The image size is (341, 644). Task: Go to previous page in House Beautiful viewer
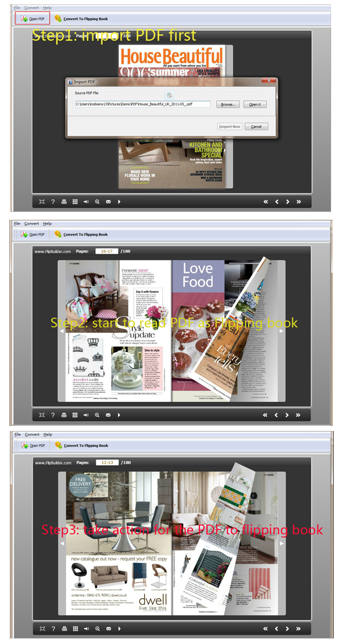[x=277, y=201]
